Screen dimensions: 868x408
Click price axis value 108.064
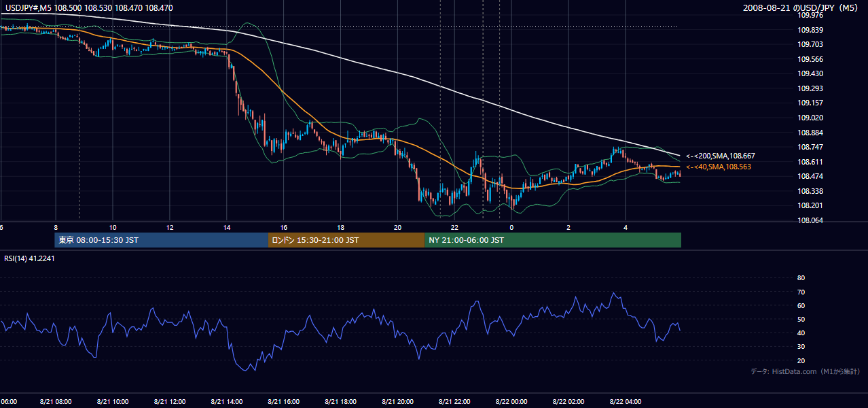[x=810, y=220]
